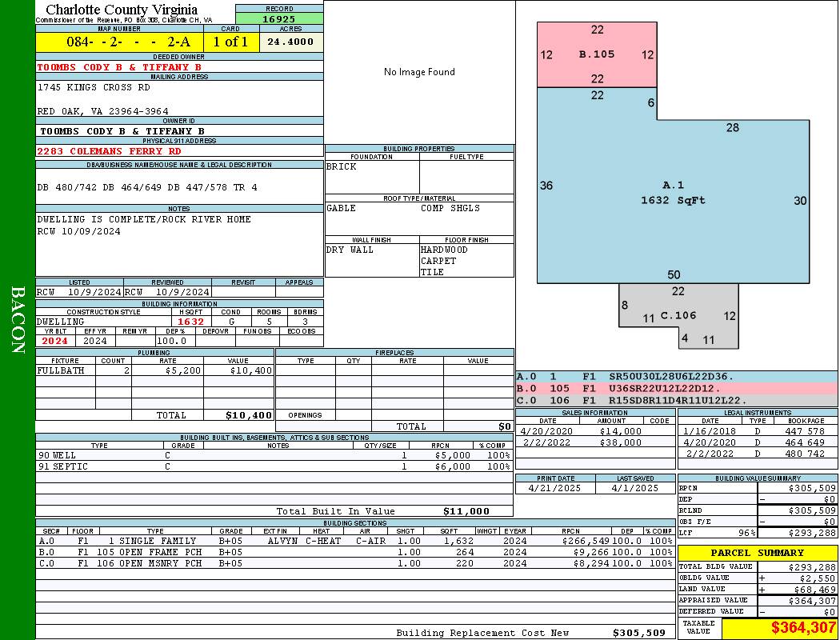Select the plumbing total $10,400 in bold
This screenshot has width=840, height=640.
click(x=249, y=415)
